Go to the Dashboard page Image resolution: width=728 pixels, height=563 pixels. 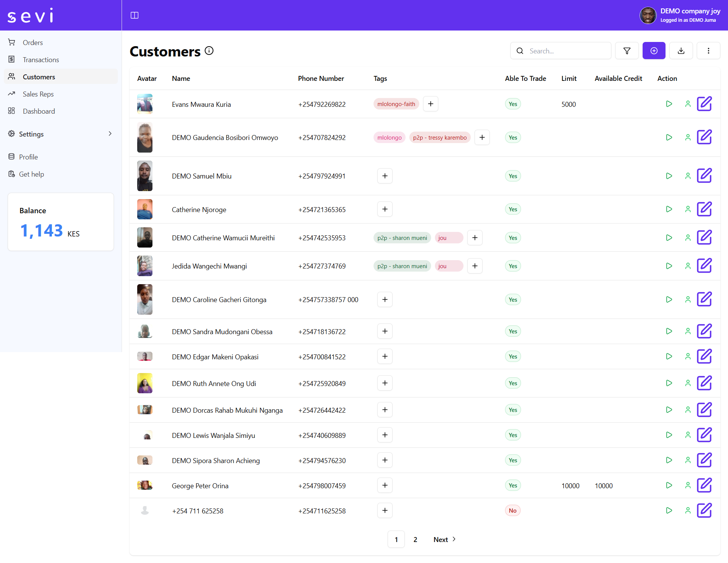[39, 111]
